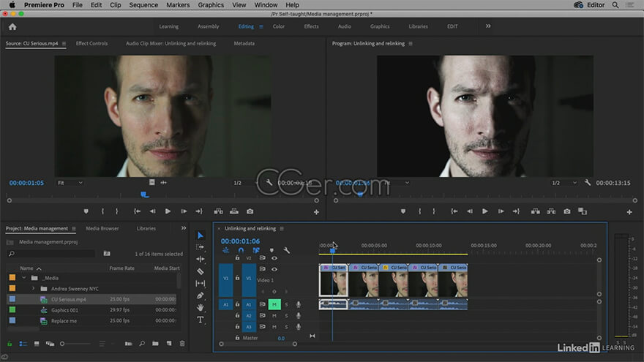Switch Project panel to icon view
This screenshot has width=644, height=362.
37,344
